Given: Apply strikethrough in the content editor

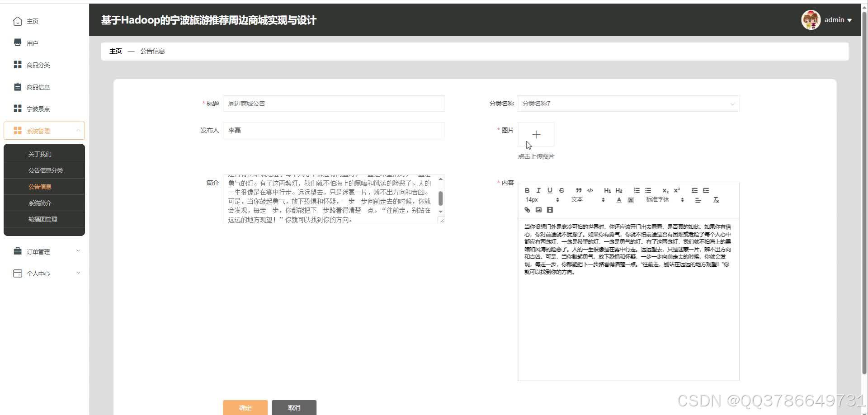Looking at the screenshot, I should click(x=561, y=191).
